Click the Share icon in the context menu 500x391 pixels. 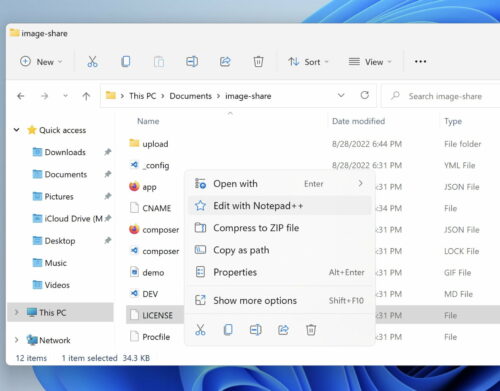pos(283,330)
